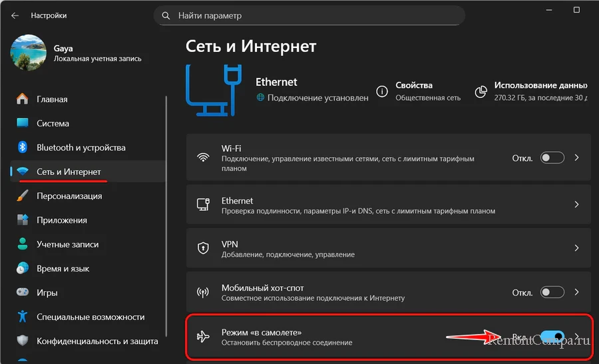Click the data usage pie chart icon
Screen dimensions: 599x364
pos(481,91)
